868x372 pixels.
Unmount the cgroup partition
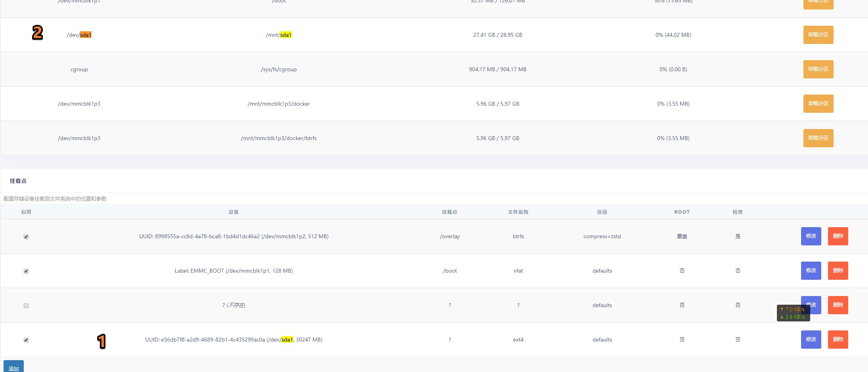tap(818, 69)
